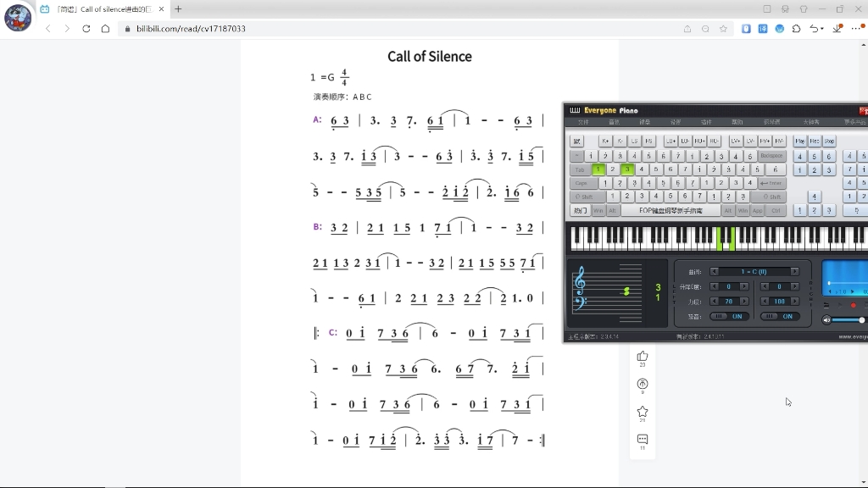The height and width of the screenshot is (488, 868).
Task: Open a new browser tab
Action: [x=178, y=8]
